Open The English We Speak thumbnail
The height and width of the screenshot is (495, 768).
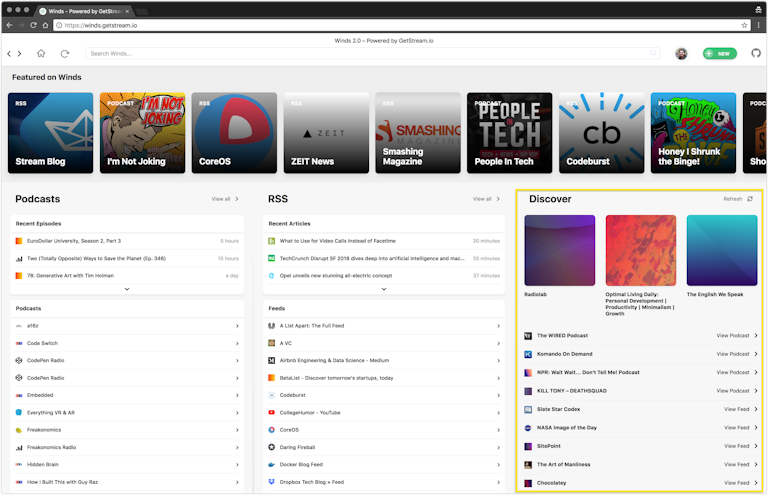click(722, 250)
